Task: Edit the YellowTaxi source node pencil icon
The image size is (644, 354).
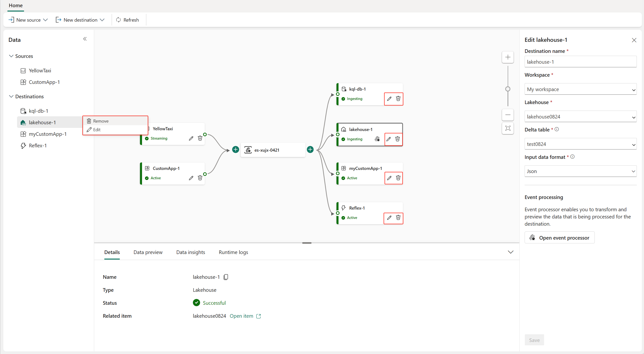Action: pos(191,138)
